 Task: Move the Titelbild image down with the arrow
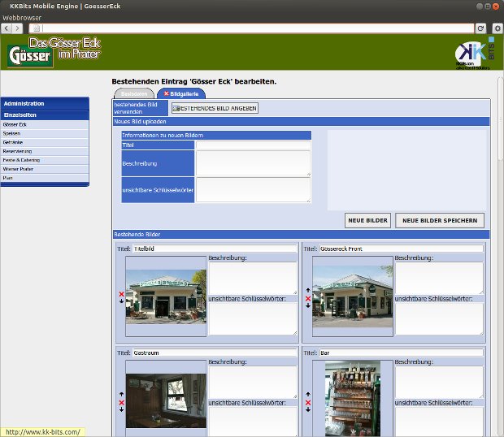pos(121,301)
